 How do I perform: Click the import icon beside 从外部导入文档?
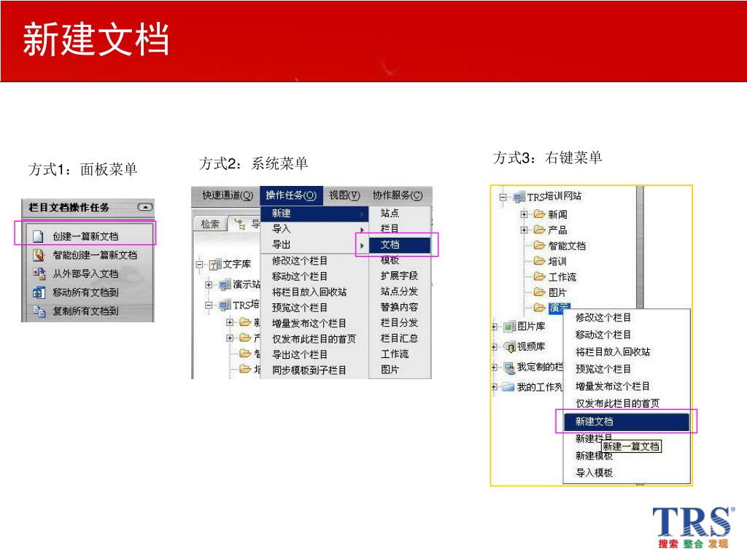click(x=39, y=274)
